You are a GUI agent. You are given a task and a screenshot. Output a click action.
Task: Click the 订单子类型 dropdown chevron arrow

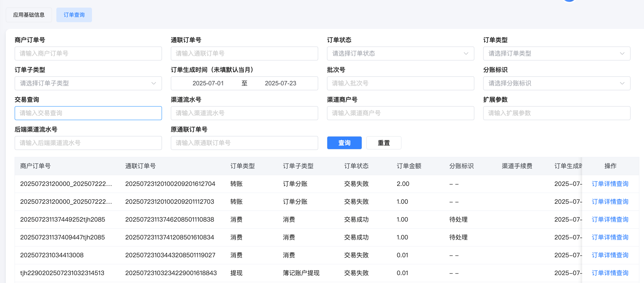tap(154, 83)
